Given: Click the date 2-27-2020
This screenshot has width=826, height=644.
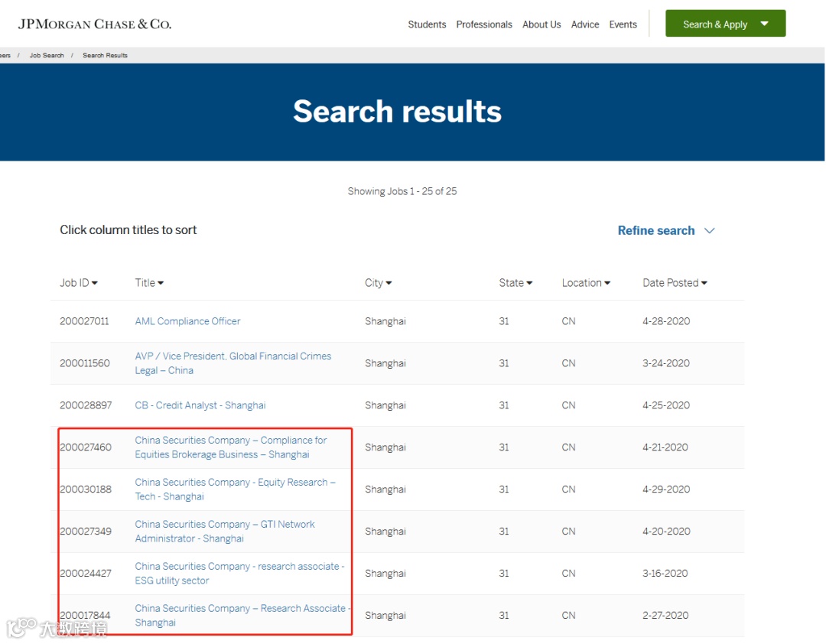Looking at the screenshot, I should (x=666, y=616).
